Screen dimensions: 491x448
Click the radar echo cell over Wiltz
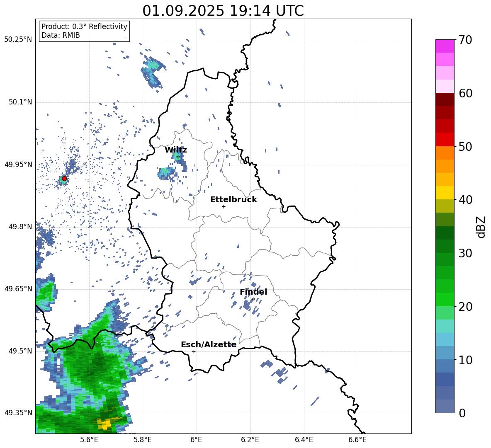(x=177, y=155)
